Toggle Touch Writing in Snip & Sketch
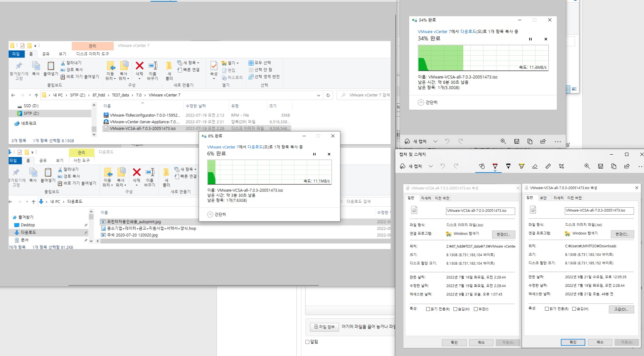Image resolution: width=644 pixels, height=356 pixels. coord(482,166)
